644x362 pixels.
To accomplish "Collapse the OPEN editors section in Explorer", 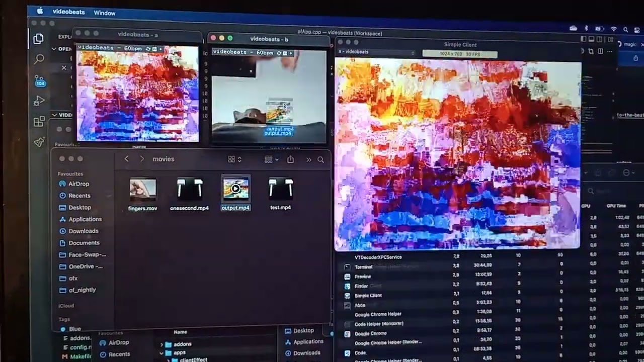I will [54, 49].
